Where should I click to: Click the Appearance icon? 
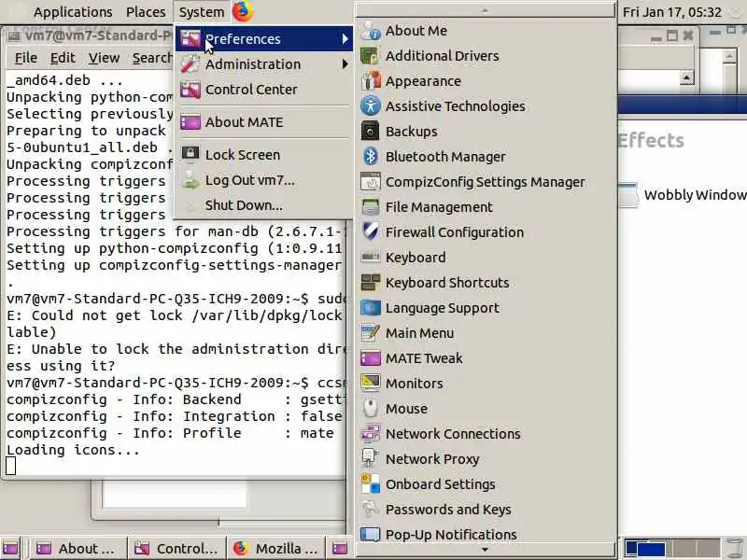(x=371, y=81)
